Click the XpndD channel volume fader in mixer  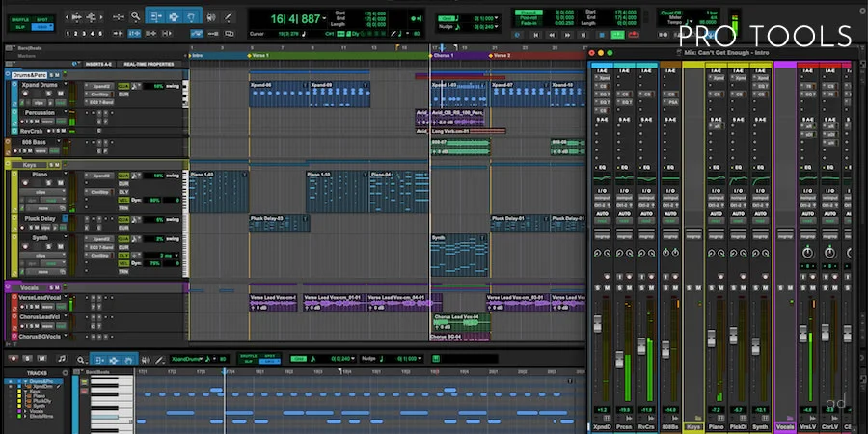[x=597, y=323]
